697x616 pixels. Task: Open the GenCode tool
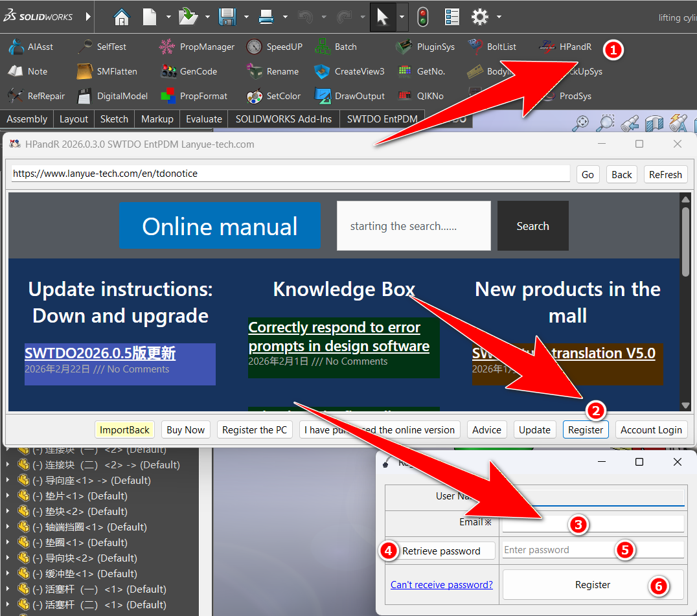coord(189,71)
